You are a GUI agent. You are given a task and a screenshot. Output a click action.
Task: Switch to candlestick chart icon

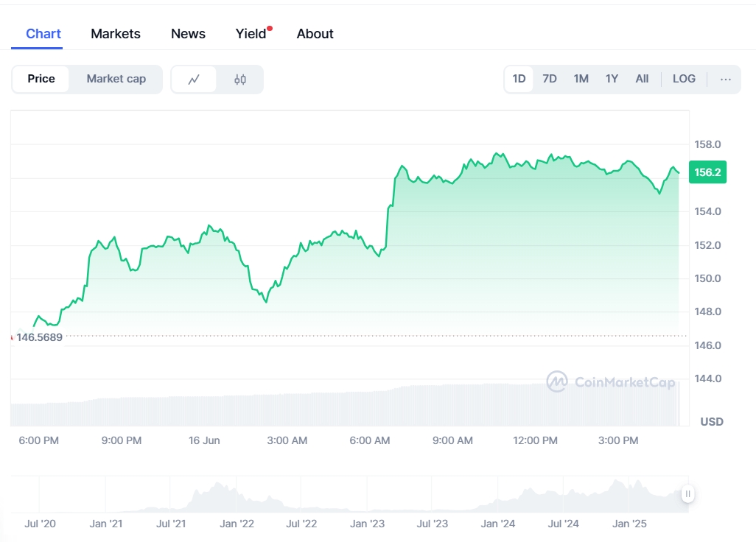click(x=240, y=80)
